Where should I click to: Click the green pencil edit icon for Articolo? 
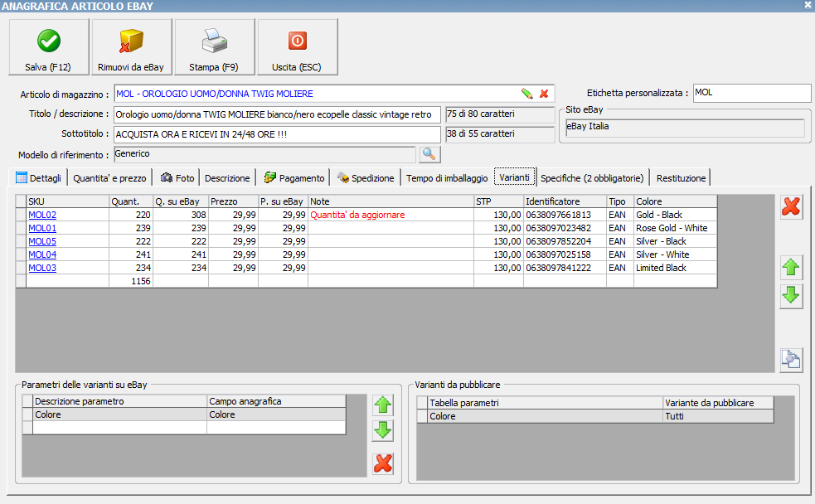click(x=526, y=94)
